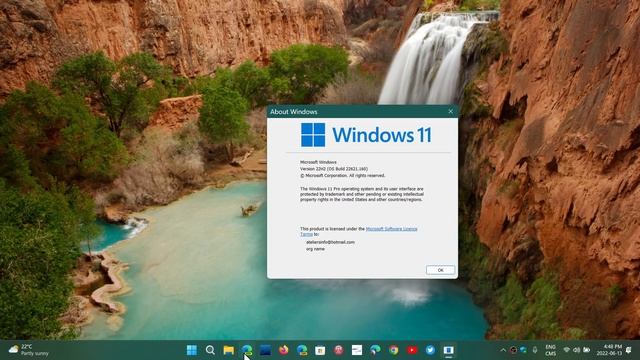Open the Edge icon left of Chrome
Viewport: 640px width, 360px height.
point(376,350)
